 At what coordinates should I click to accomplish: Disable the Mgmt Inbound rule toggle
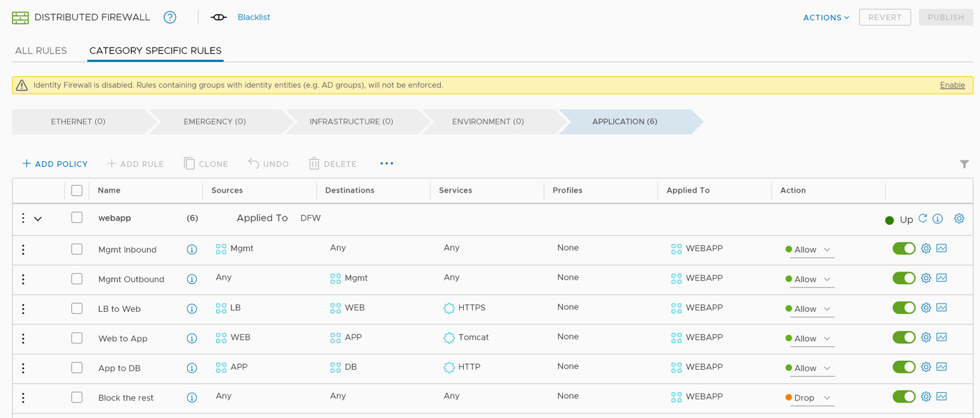tap(903, 248)
